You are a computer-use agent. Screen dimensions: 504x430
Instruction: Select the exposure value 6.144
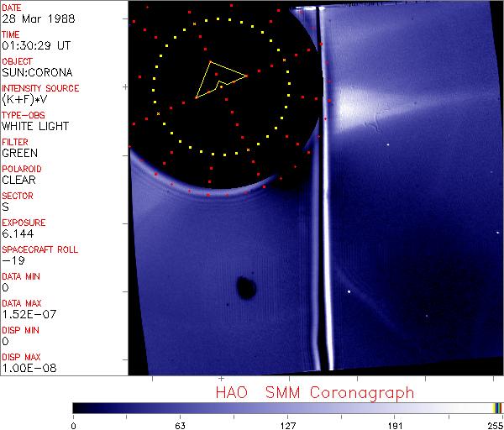[18, 234]
